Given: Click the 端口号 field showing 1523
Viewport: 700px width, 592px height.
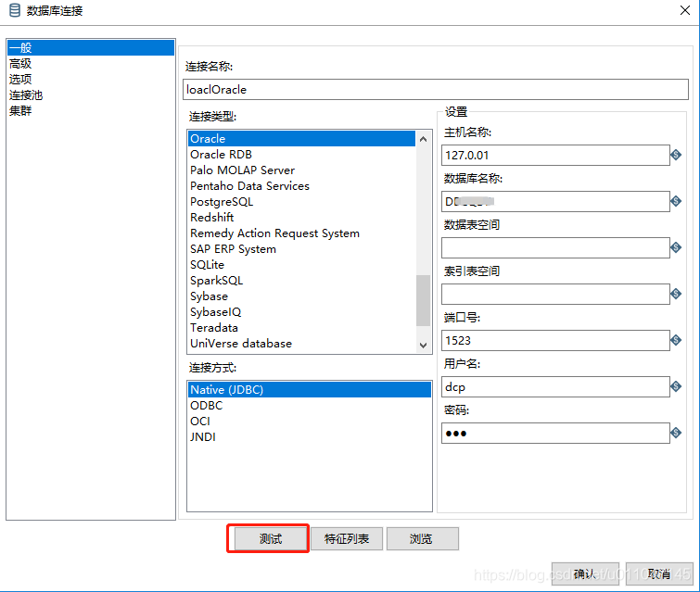Looking at the screenshot, I should (x=555, y=340).
